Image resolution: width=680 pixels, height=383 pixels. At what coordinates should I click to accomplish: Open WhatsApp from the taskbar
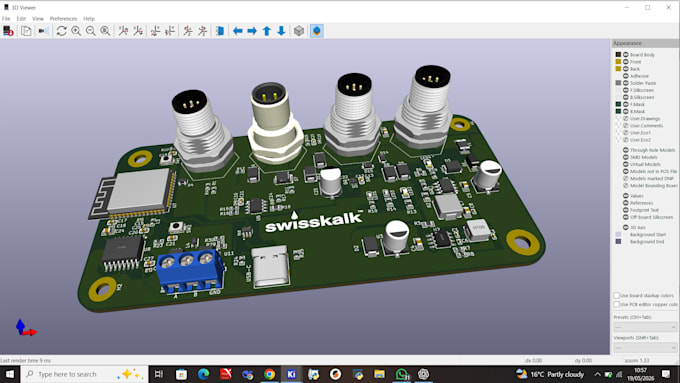pos(402,374)
